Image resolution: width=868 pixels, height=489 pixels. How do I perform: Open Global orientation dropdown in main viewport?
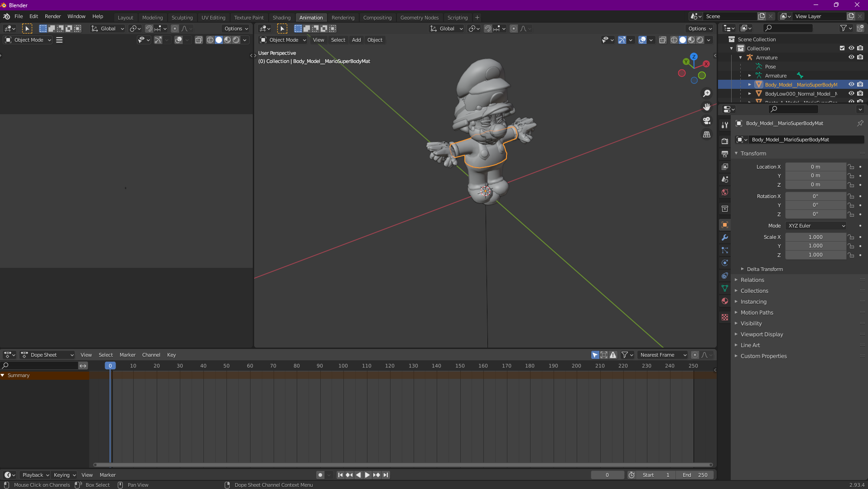[446, 29]
